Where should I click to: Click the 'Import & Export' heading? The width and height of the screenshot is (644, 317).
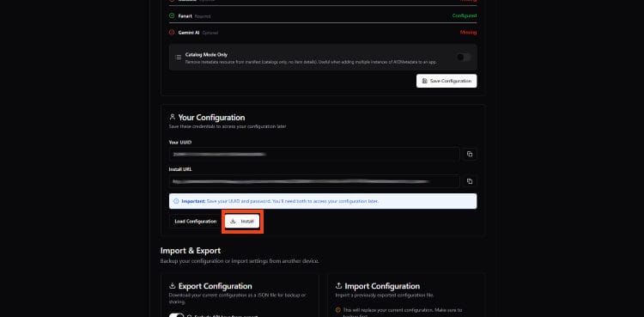[191, 250]
